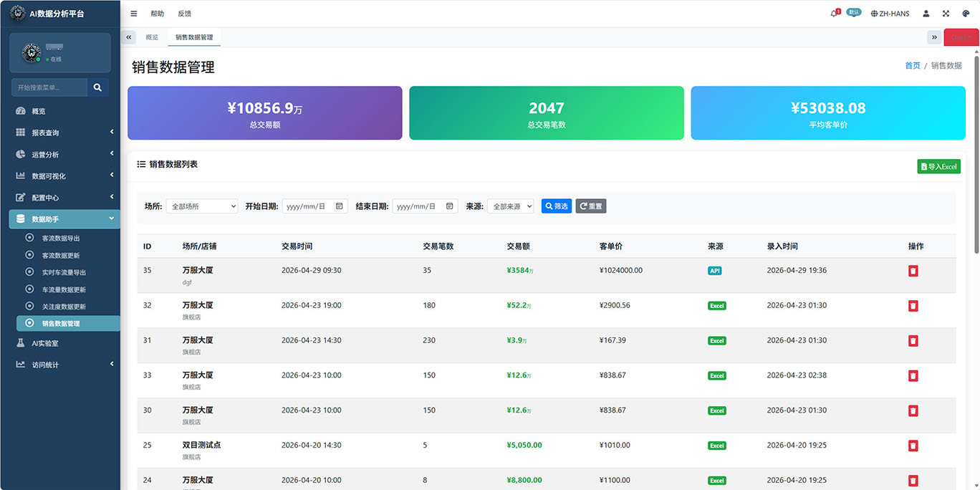Delete the record with ID 25

coord(913,446)
